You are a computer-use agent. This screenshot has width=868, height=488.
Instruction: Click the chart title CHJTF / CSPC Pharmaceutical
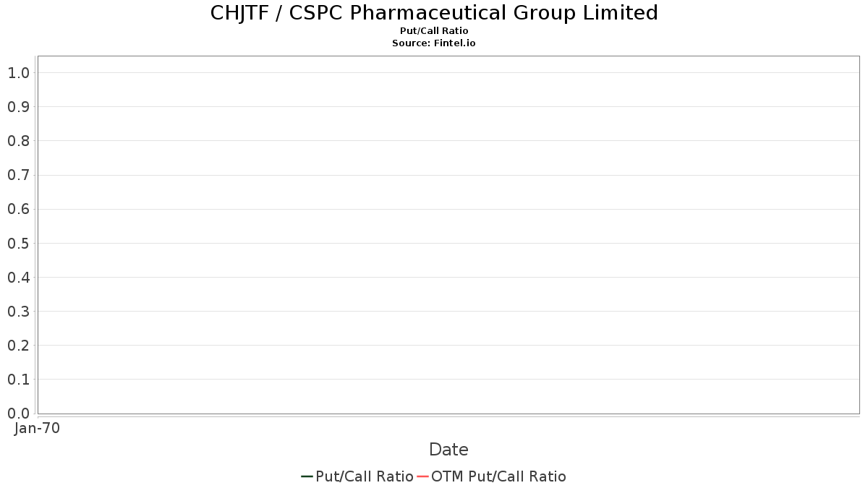point(434,13)
